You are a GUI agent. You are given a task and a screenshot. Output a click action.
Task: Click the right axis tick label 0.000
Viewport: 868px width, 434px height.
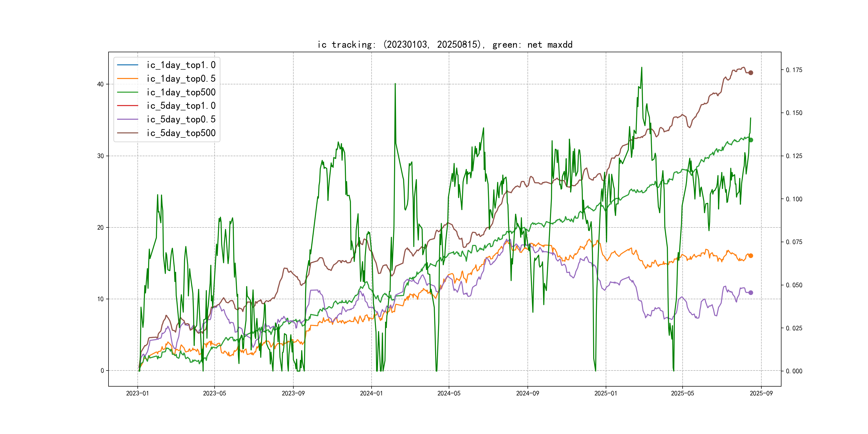pyautogui.click(x=794, y=371)
